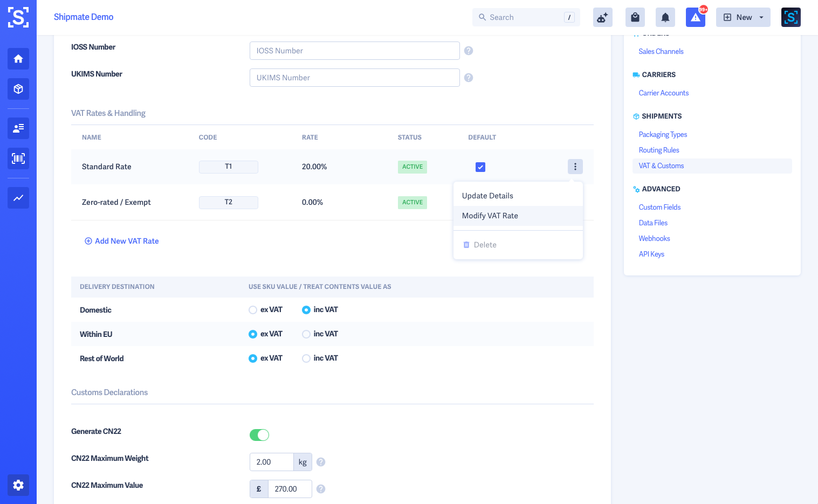Screen dimensions: 818x504
Task: Open the Routing Rules link
Action: [659, 150]
